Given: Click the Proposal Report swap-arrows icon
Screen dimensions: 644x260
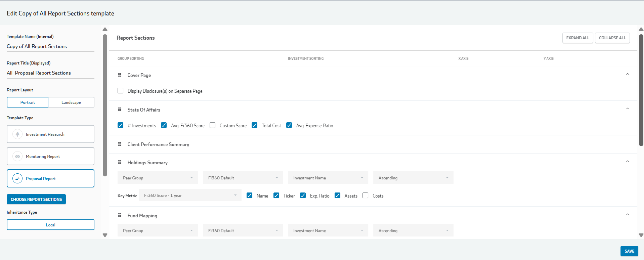Looking at the screenshot, I should coord(17,178).
